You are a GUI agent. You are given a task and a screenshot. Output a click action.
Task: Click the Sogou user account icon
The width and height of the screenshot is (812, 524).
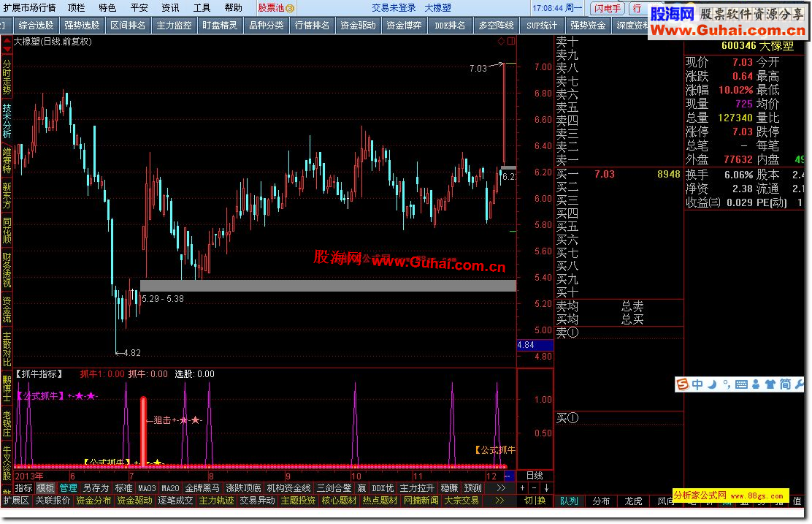coord(756,384)
